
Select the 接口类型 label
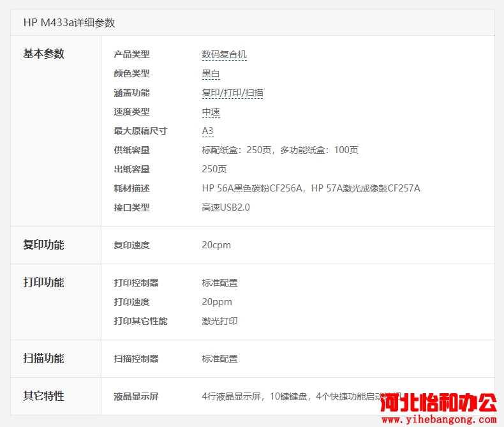coord(132,207)
